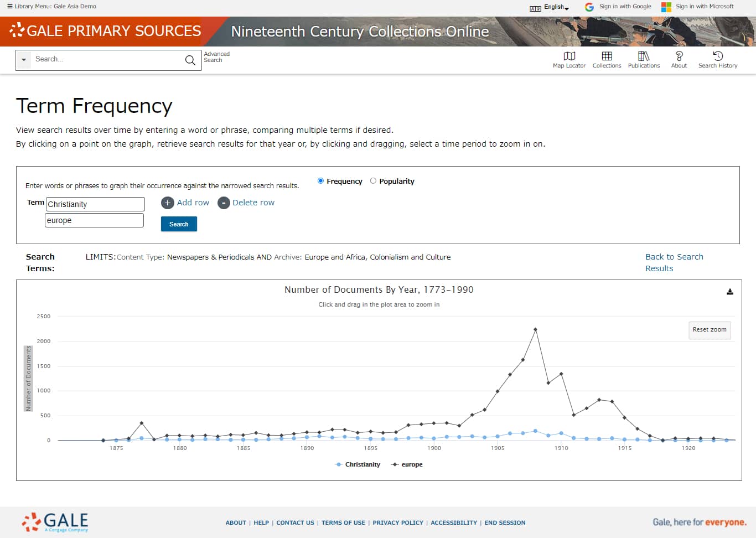Image resolution: width=756 pixels, height=538 pixels.
Task: Open the HELP footer link
Action: pyautogui.click(x=261, y=523)
